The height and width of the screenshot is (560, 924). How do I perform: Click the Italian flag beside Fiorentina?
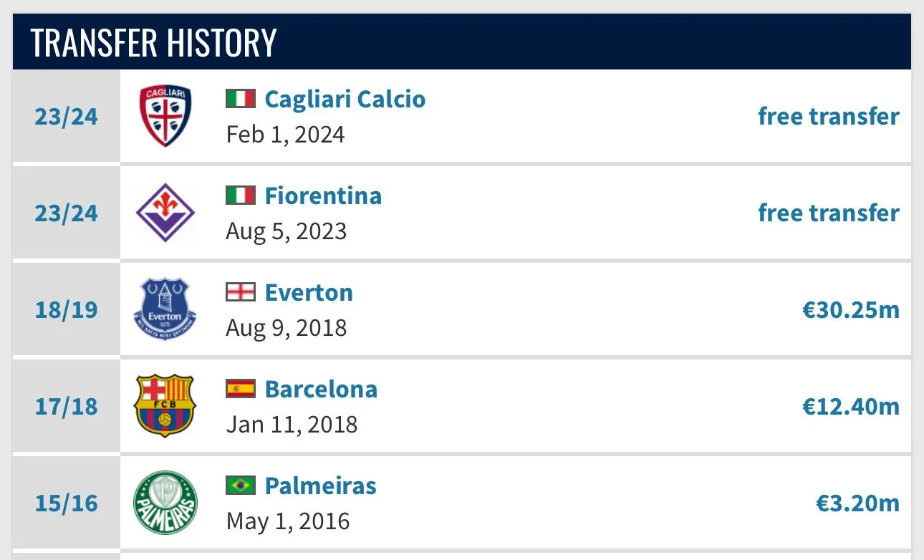[241, 195]
